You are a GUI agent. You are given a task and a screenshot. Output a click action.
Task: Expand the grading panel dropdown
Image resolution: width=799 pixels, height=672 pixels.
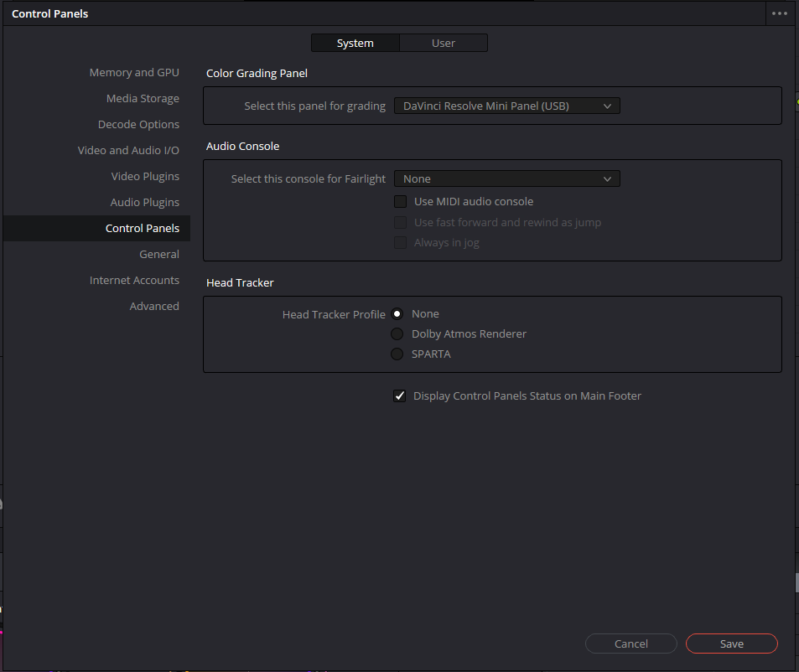tap(507, 106)
